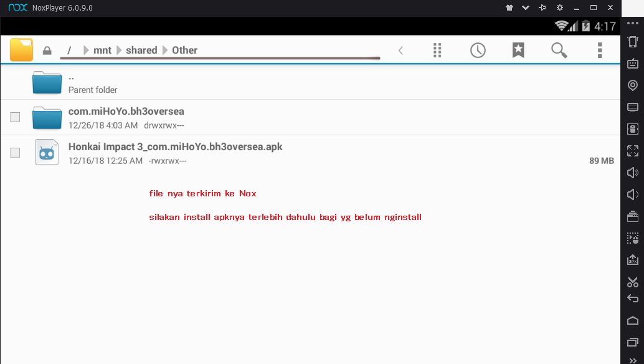Screen dimensions: 644x364
Task: Click volume up speaker icon
Action: 633,173
